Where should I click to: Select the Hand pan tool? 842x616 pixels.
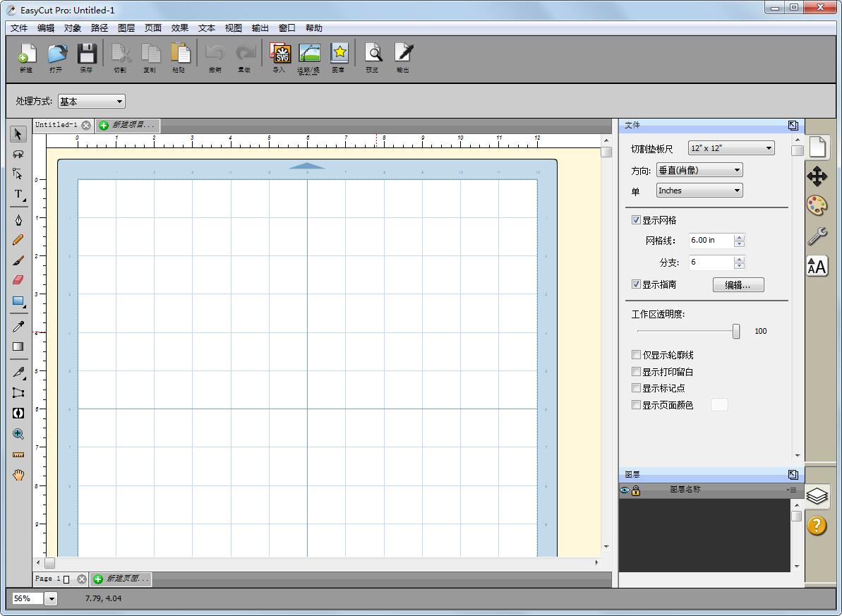click(18, 475)
